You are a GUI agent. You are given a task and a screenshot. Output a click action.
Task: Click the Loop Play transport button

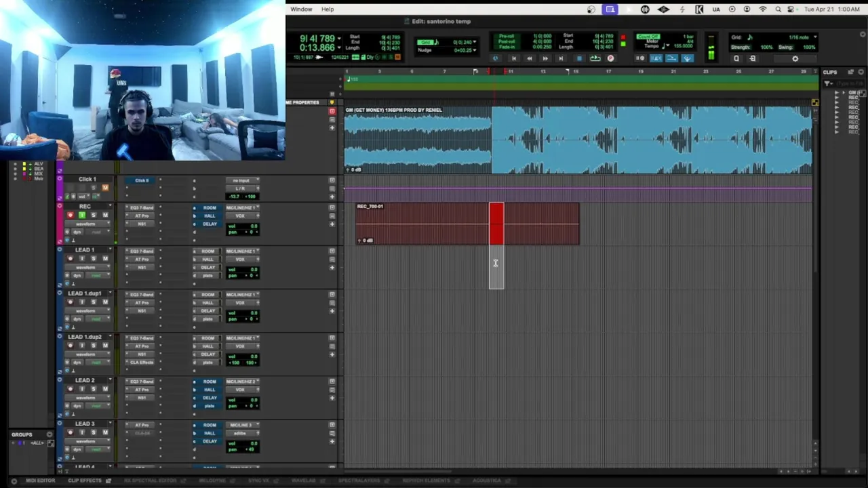pos(595,59)
